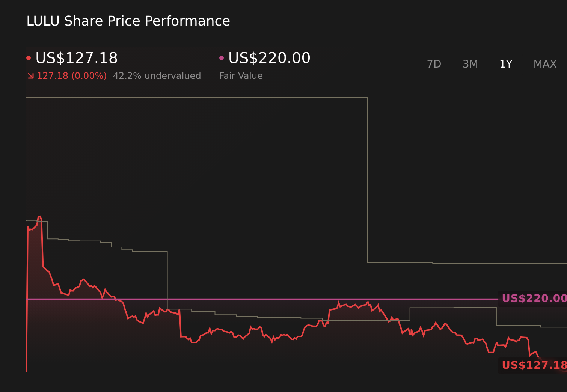Click the pink fair value line on chart
Viewport: 567px width, 392px height.
tap(262, 299)
